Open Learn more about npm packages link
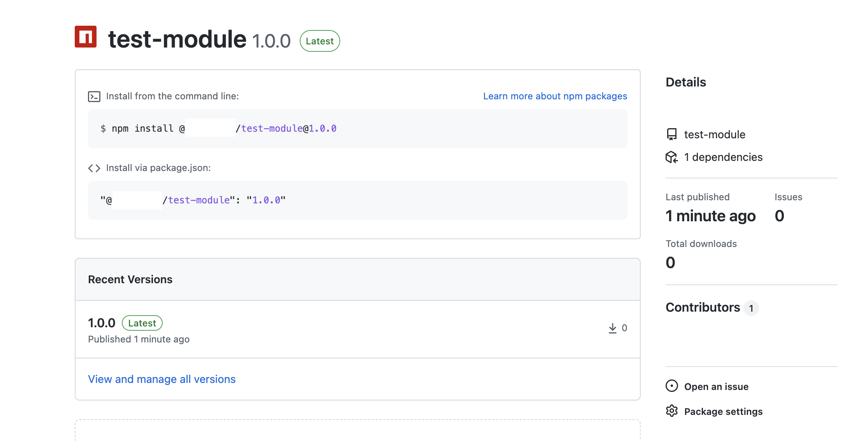 click(x=555, y=96)
